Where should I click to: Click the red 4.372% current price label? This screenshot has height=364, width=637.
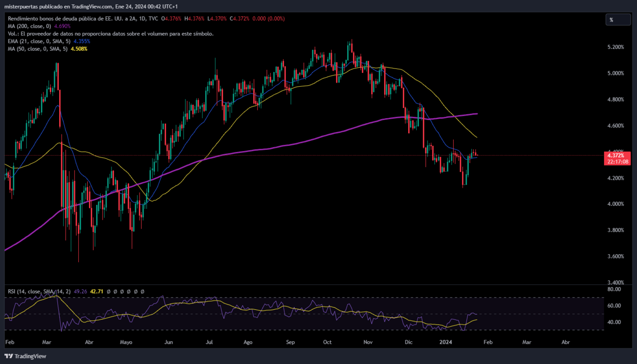(x=618, y=155)
